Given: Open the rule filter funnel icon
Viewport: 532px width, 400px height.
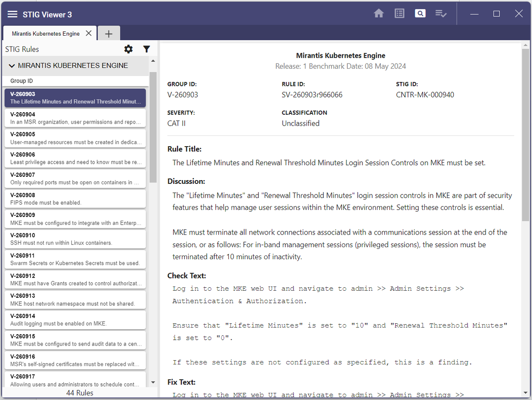Looking at the screenshot, I should pyautogui.click(x=146, y=49).
